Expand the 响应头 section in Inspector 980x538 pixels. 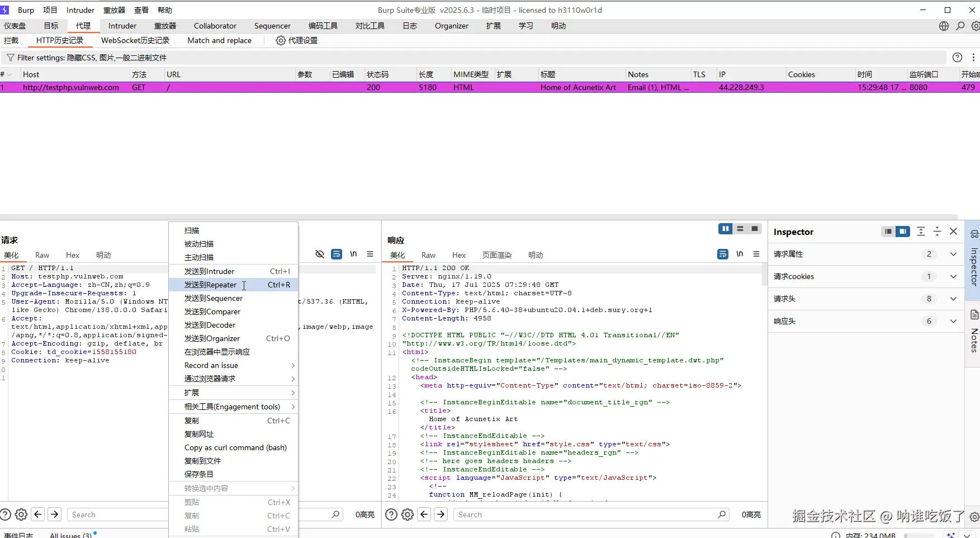click(x=953, y=321)
